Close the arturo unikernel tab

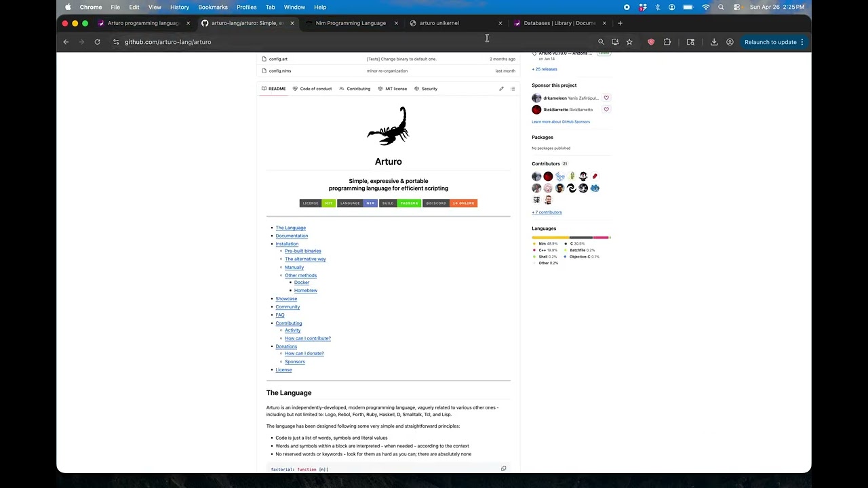(x=500, y=23)
